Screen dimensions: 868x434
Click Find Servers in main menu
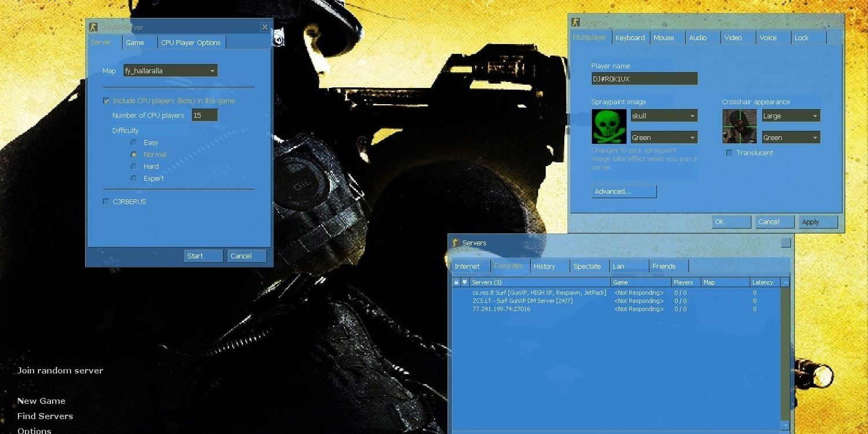pyautogui.click(x=45, y=416)
